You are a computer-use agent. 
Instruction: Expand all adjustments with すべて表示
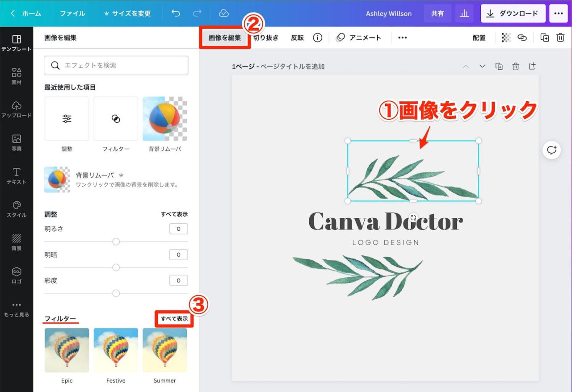pos(174,214)
